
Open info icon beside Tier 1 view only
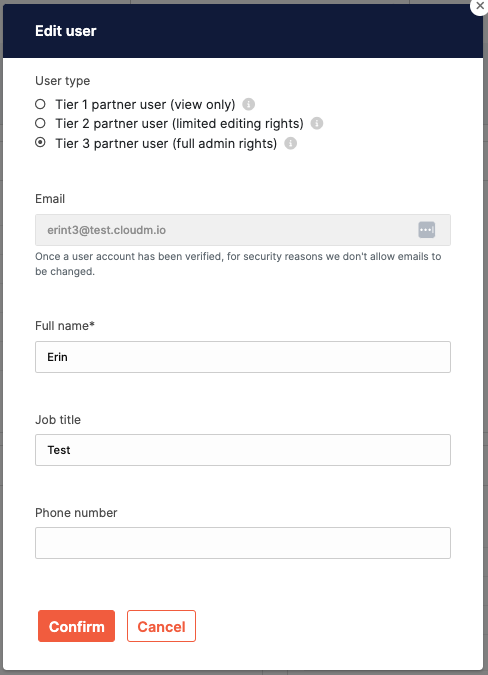pos(248,104)
